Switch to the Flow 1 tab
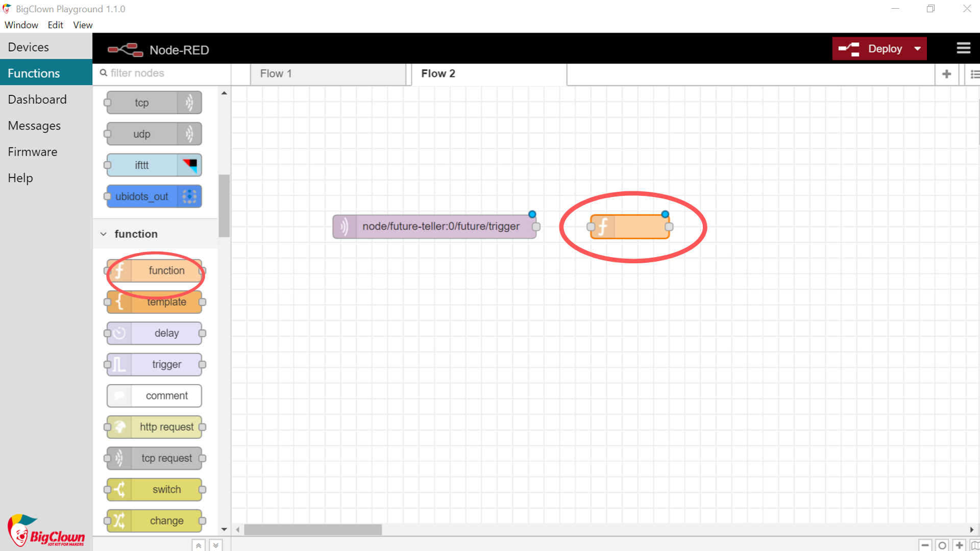Screen dimensions: 980x551 point(328,74)
